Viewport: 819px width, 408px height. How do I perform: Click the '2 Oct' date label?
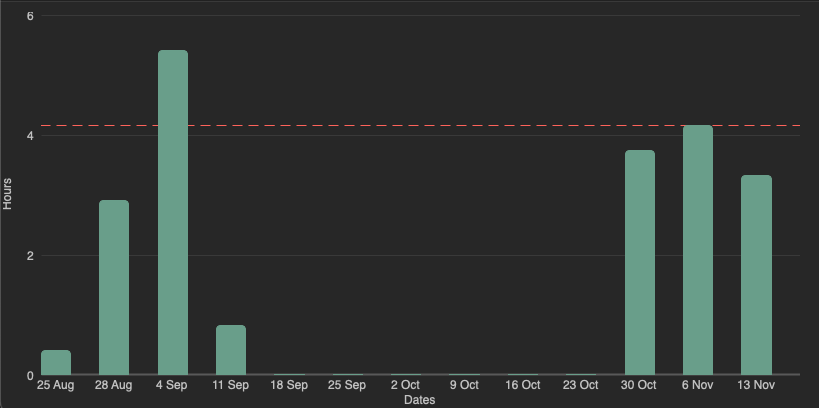pos(406,385)
